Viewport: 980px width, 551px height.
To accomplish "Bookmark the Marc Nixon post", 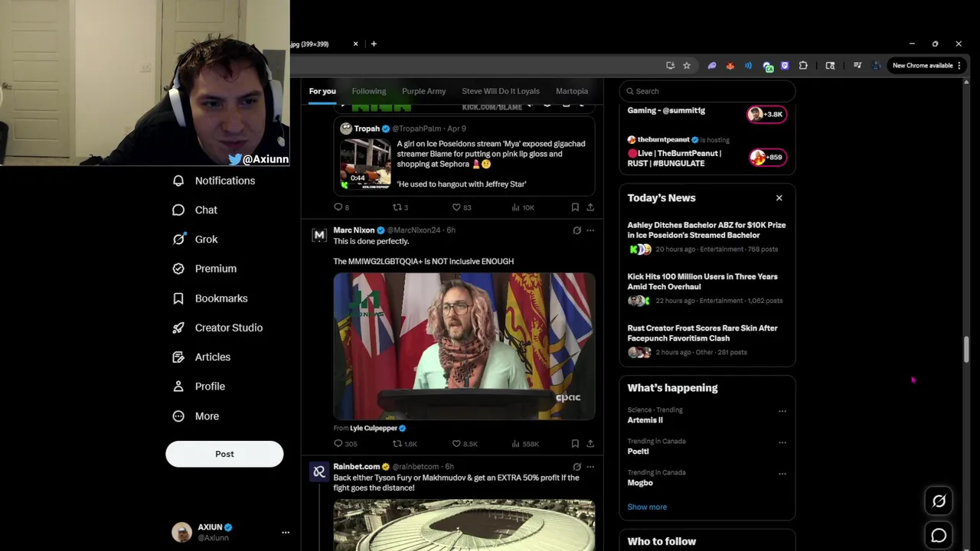I will coord(575,444).
